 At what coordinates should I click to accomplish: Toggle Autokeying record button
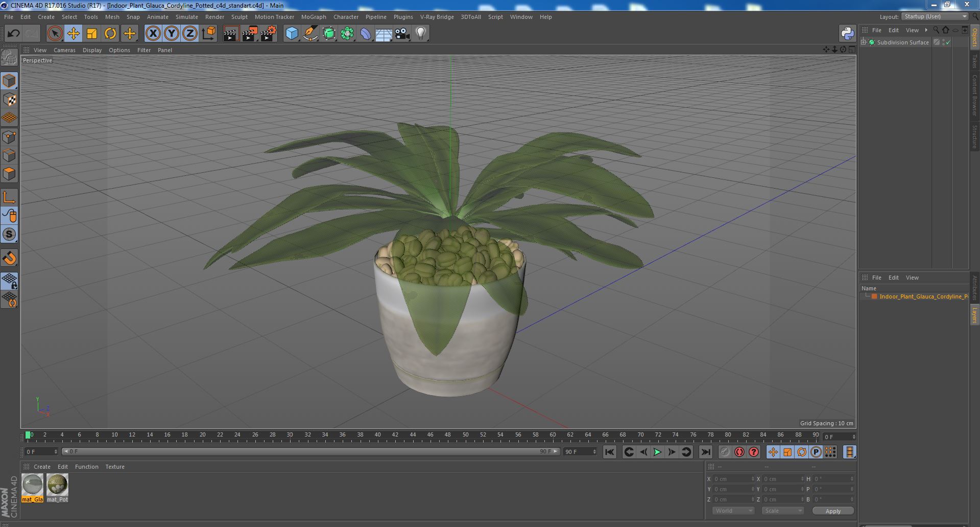click(x=739, y=452)
